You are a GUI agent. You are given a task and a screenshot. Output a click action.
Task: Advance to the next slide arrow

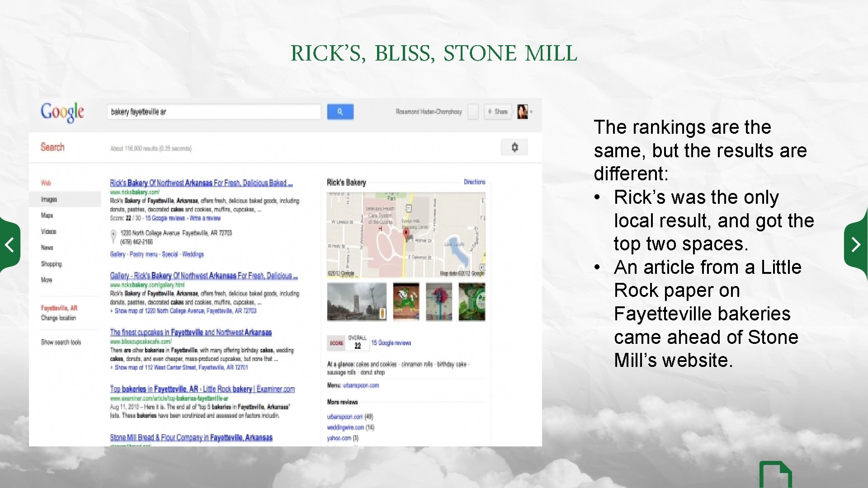click(x=856, y=244)
